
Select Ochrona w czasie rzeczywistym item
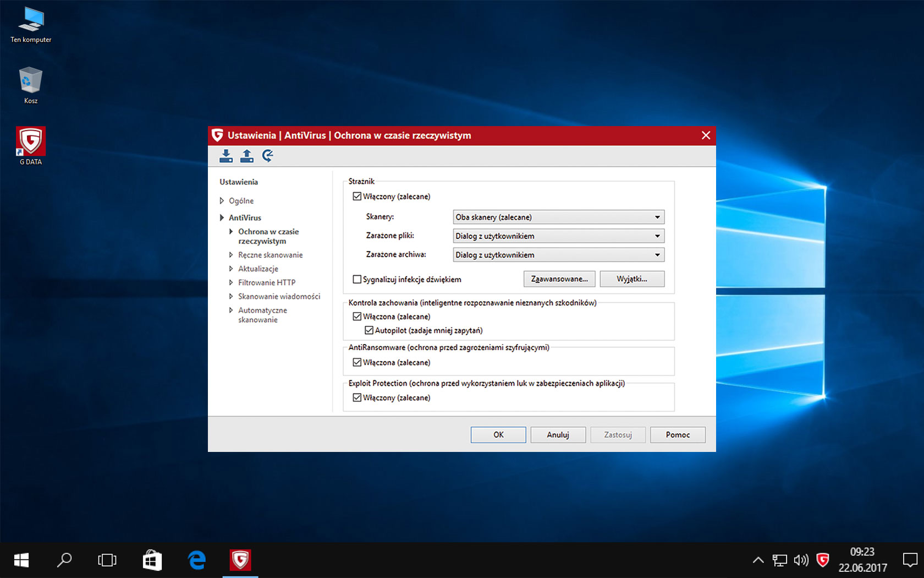(268, 236)
